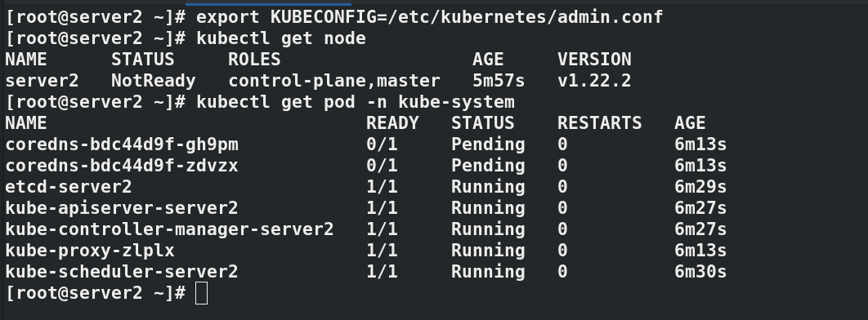Click the terminal cursor block at prompt
The width and height of the screenshot is (868, 320).
pyautogui.click(x=202, y=293)
